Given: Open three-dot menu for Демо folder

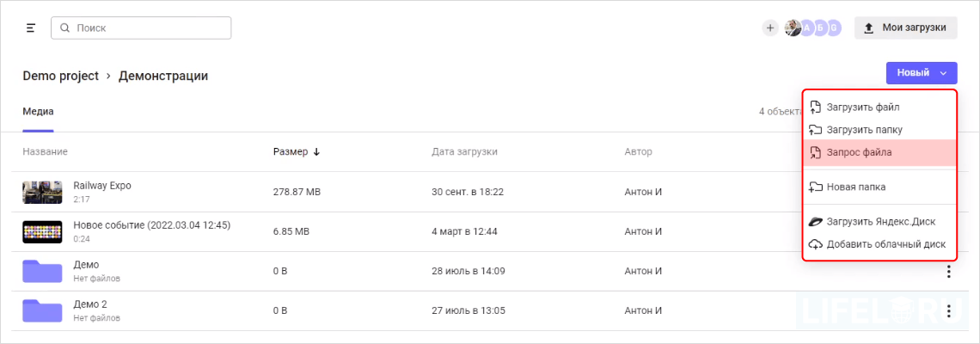Looking at the screenshot, I should pos(948,272).
